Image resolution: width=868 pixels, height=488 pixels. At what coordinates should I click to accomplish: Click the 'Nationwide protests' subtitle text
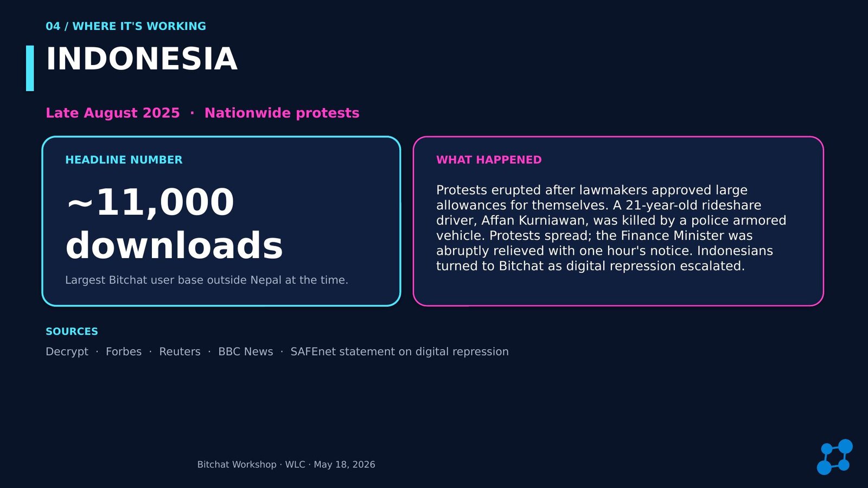pyautogui.click(x=282, y=113)
